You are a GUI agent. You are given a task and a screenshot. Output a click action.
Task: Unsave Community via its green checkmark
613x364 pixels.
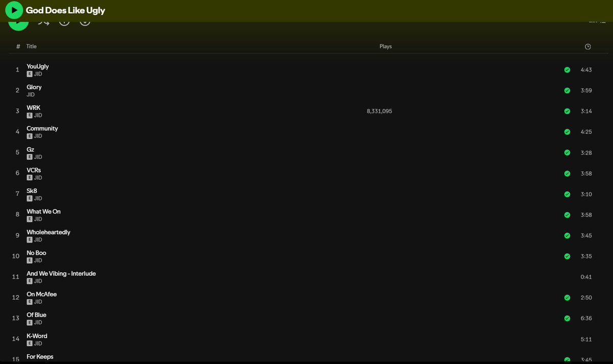(567, 132)
